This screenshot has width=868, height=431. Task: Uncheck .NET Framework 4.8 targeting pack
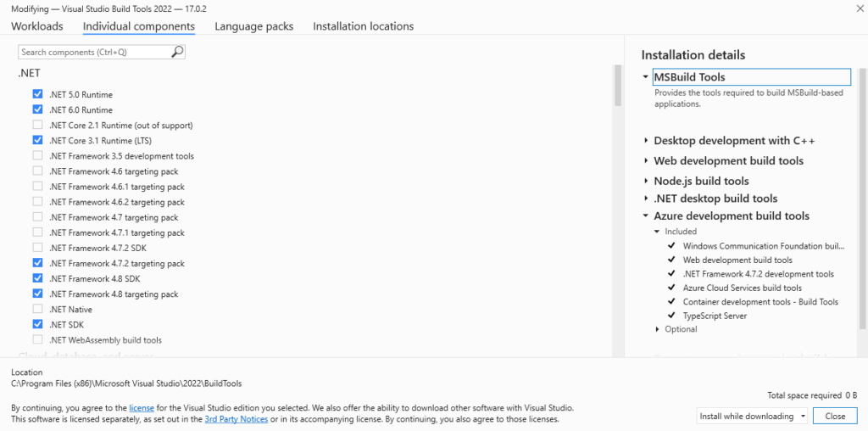coord(37,294)
